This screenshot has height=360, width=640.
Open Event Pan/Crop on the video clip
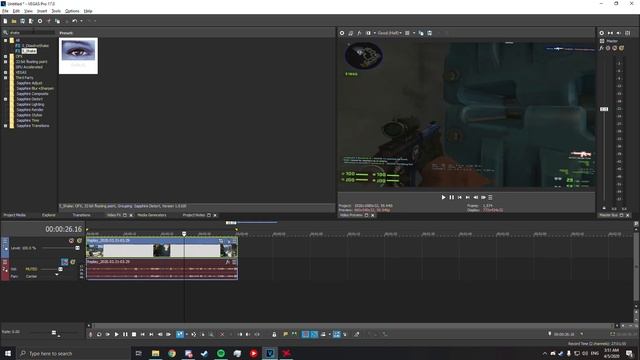point(221,241)
